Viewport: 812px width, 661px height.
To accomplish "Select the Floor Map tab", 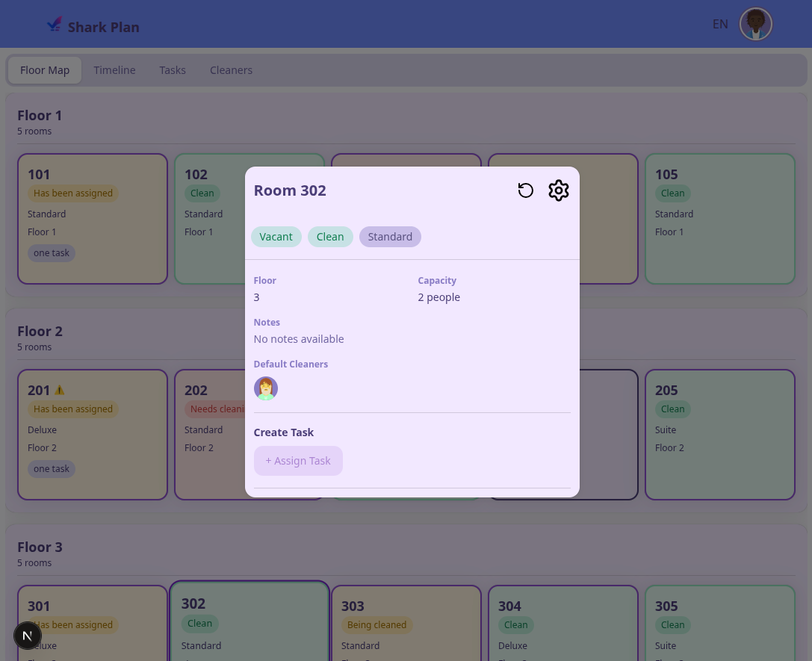I will pyautogui.click(x=45, y=70).
